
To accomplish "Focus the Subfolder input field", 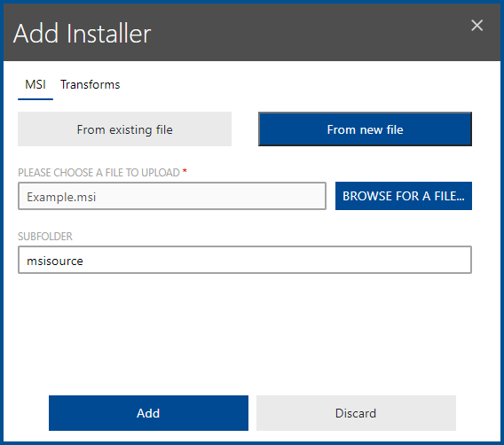I will point(245,260).
